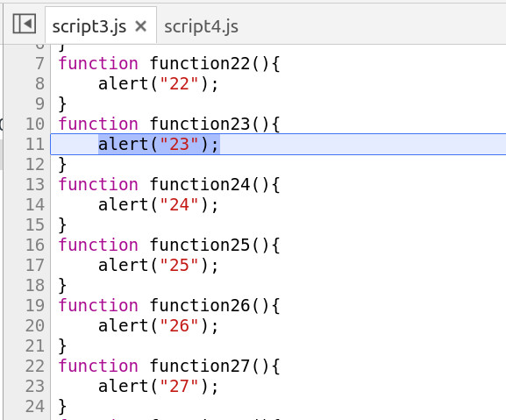Click line number 16 in gutter
The image size is (506, 420).
(x=35, y=245)
